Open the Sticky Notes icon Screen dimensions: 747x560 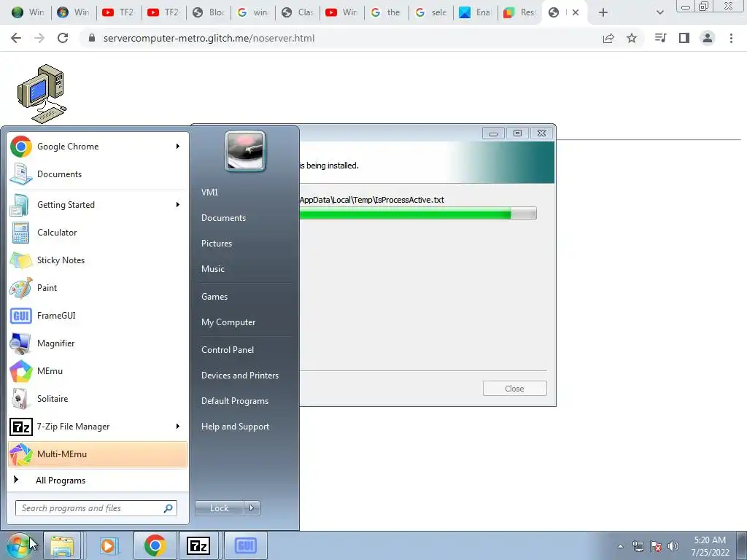point(21,260)
